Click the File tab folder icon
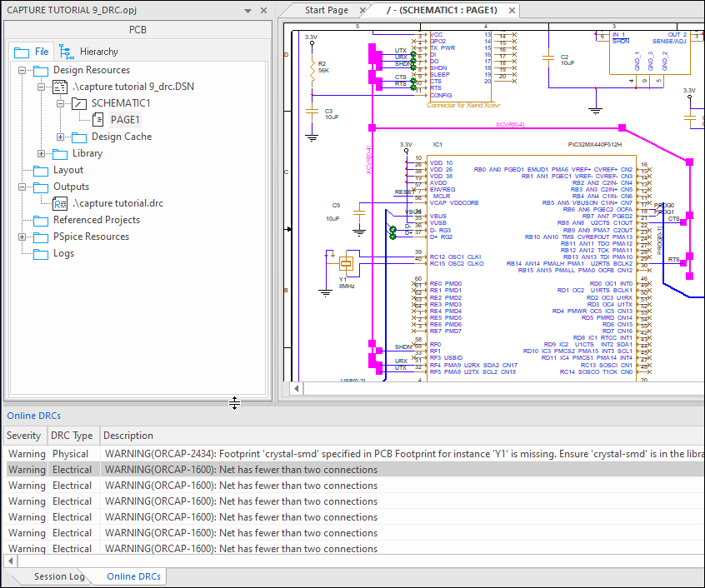This screenshot has width=705, height=588. coord(22,52)
